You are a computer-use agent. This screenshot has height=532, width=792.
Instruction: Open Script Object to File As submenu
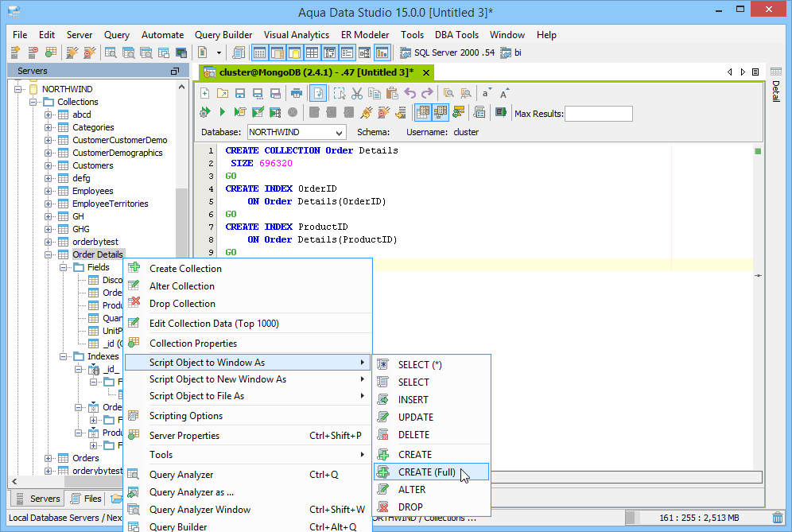[247, 396]
